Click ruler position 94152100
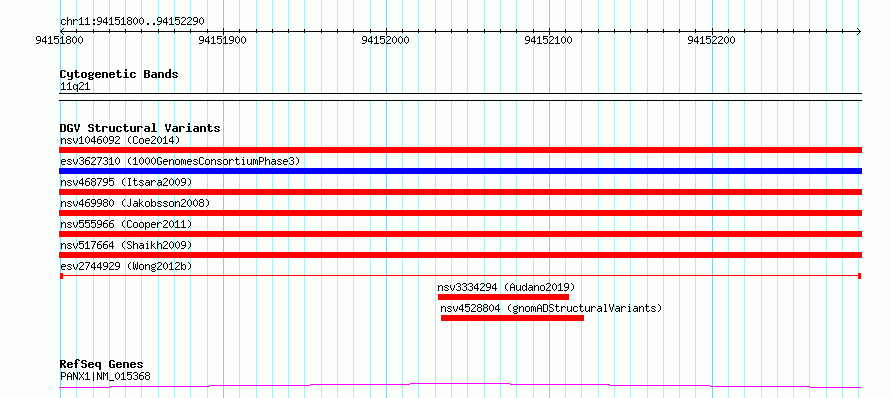 (x=549, y=40)
